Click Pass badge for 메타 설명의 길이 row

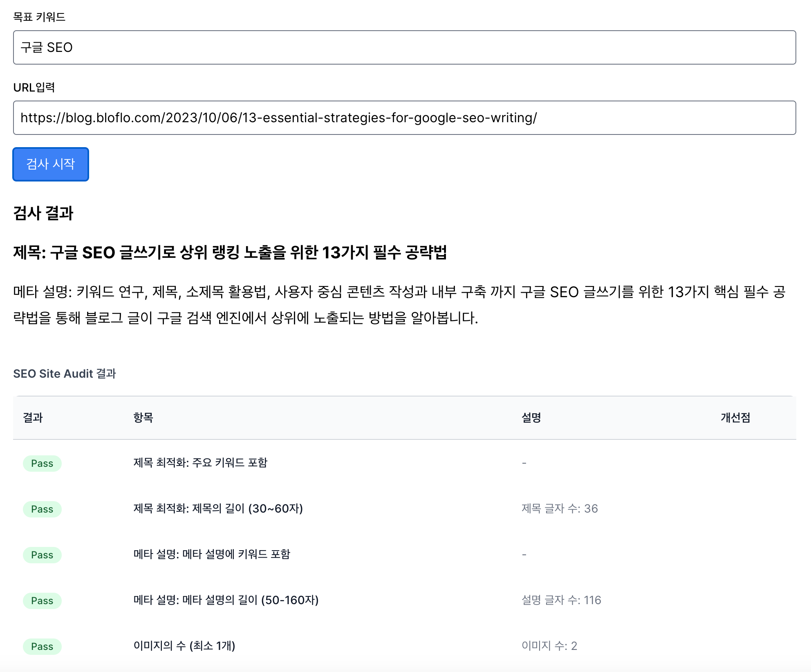click(x=42, y=601)
